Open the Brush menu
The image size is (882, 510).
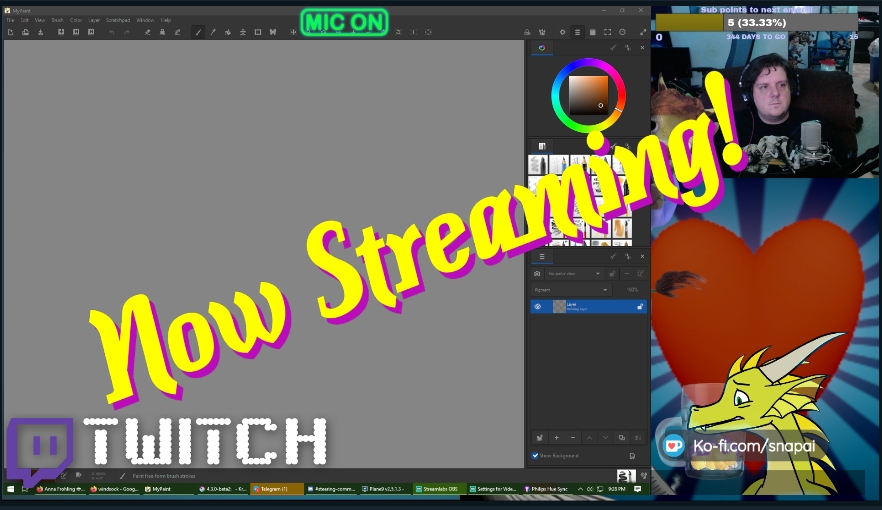coord(57,20)
